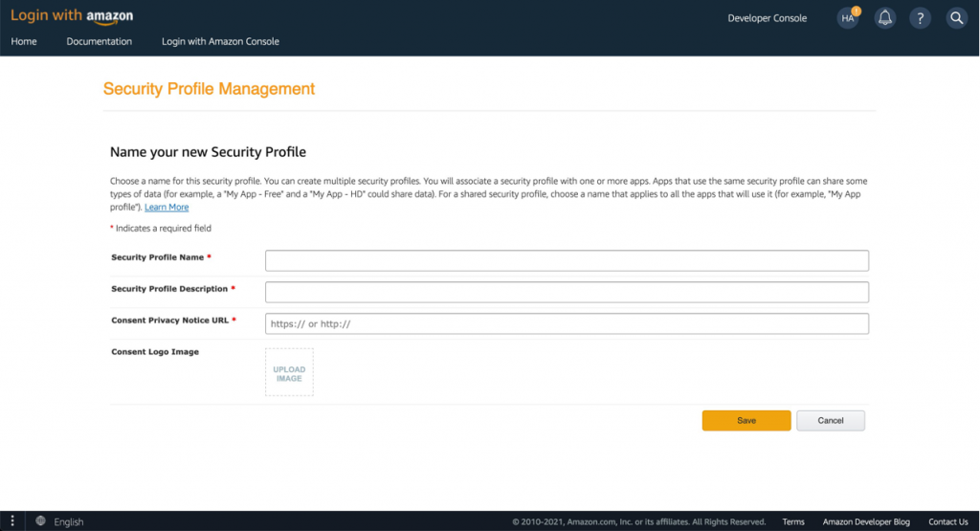Open the Documentation menu item

(99, 41)
